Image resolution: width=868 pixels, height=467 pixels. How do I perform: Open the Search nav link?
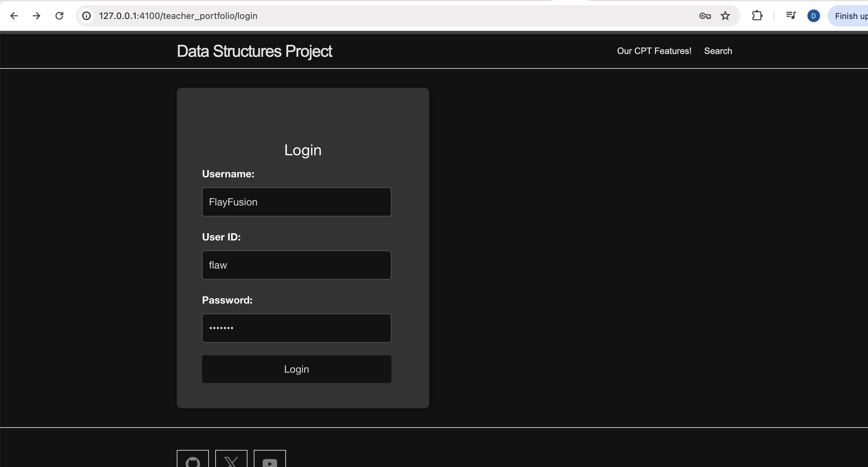718,51
